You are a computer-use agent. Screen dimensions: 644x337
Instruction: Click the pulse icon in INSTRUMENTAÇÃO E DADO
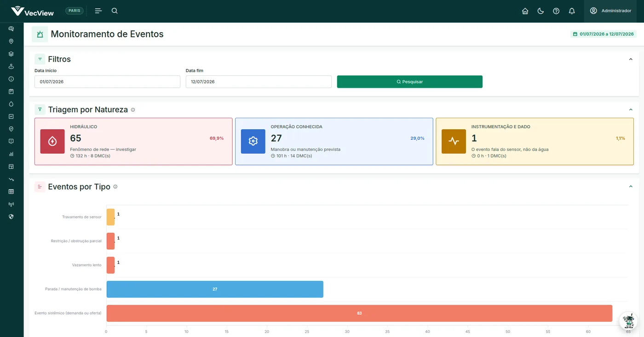(x=454, y=141)
